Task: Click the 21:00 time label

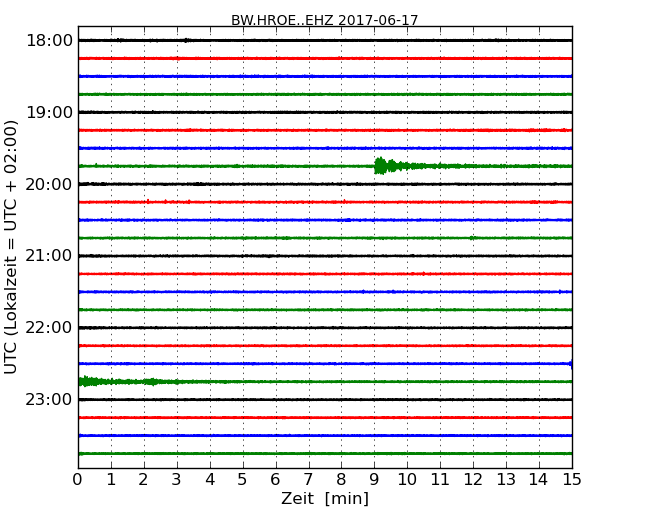Action: (x=49, y=256)
